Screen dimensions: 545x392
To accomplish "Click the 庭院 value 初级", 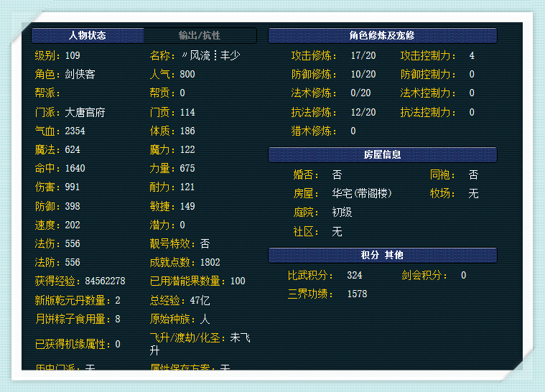I will click(x=342, y=213).
